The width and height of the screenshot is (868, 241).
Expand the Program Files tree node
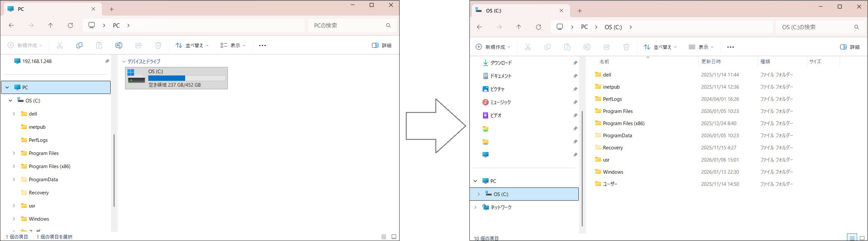[14, 153]
